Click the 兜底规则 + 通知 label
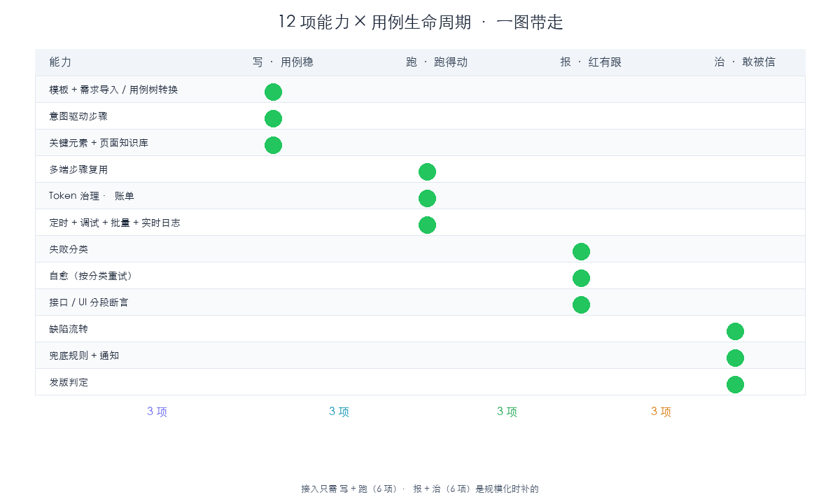This screenshot has width=840, height=504. pos(84,356)
